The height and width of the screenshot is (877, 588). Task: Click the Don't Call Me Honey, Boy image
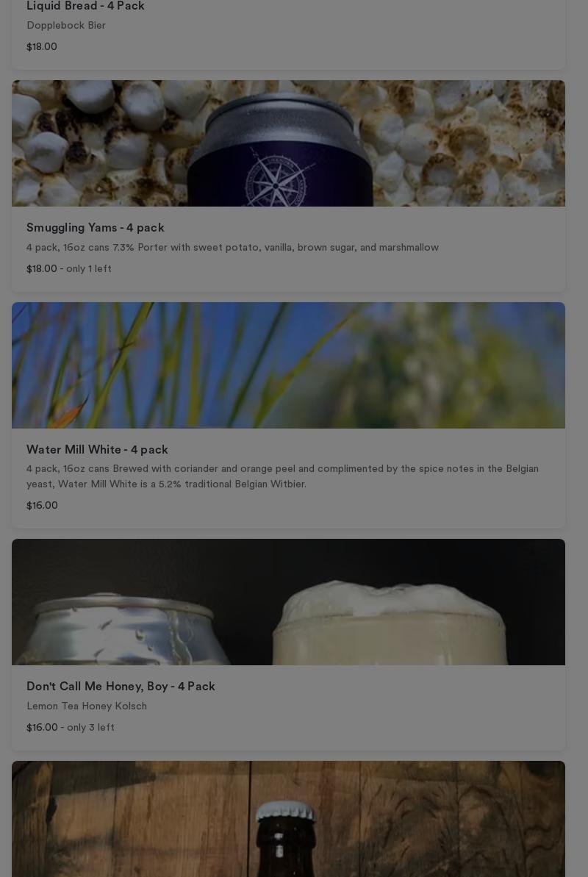(x=288, y=602)
